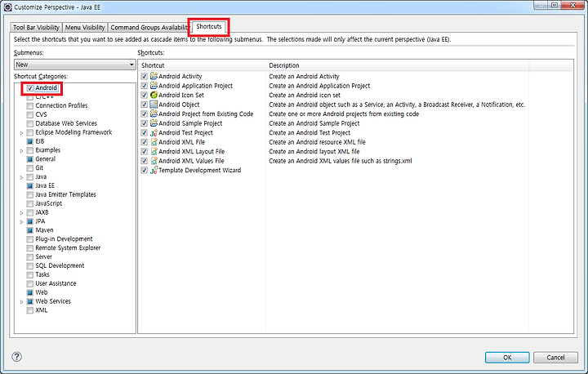Expand the Examples tree node

point(21,150)
